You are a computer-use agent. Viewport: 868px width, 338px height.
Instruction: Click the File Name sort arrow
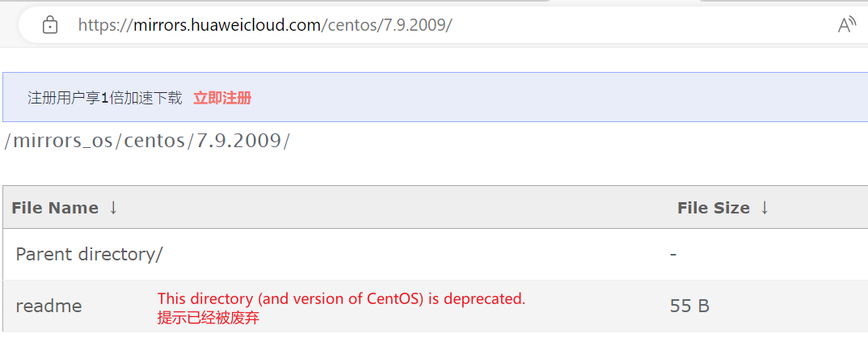pos(113,208)
